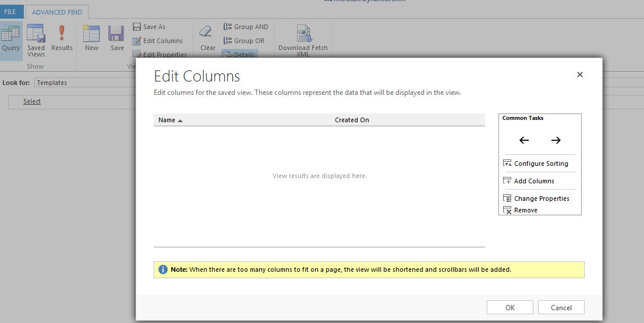This screenshot has height=323, width=644.
Task: Click the Clear eraser icon
Action: coord(206,31)
